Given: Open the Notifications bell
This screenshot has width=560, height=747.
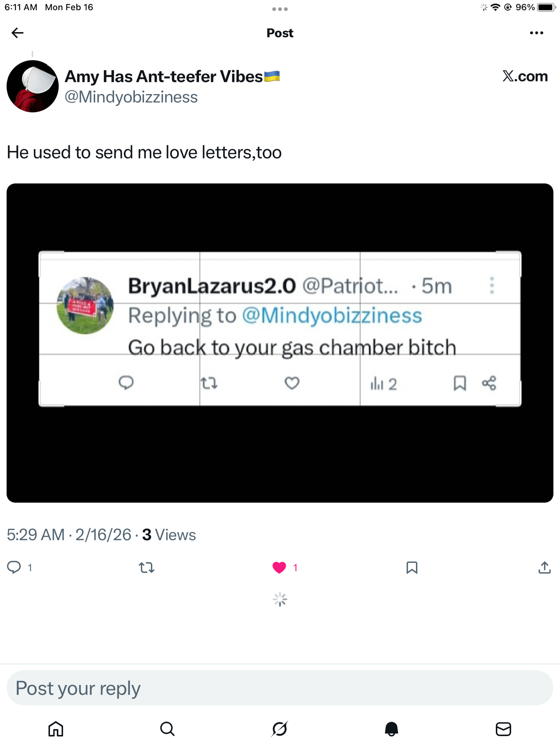Looking at the screenshot, I should pos(391,729).
